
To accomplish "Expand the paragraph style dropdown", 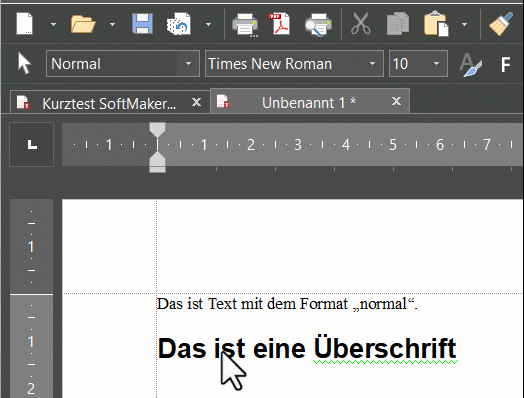I will (188, 63).
